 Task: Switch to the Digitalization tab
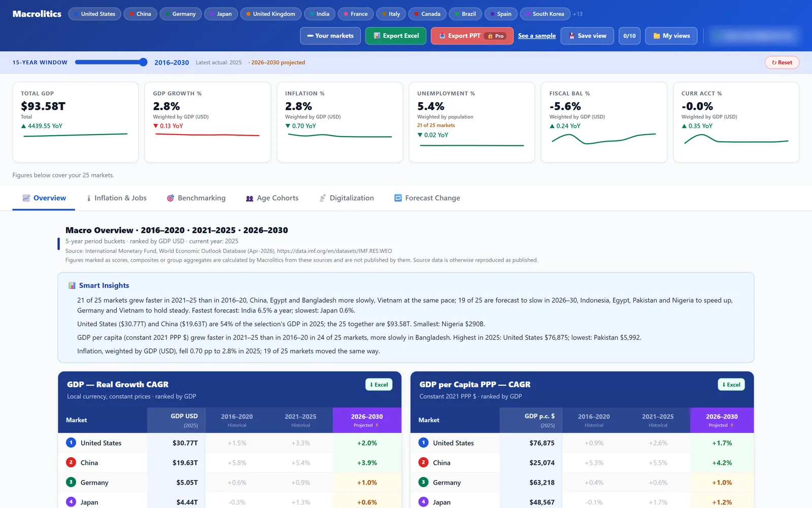[x=346, y=198]
